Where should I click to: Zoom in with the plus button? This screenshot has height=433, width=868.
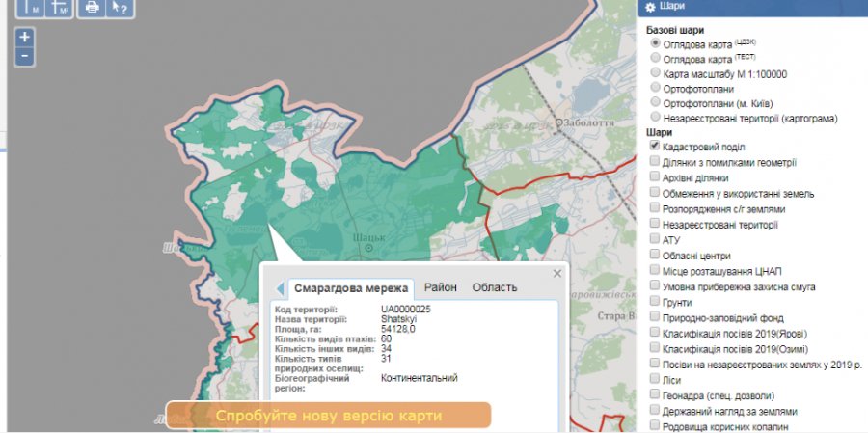point(24,37)
